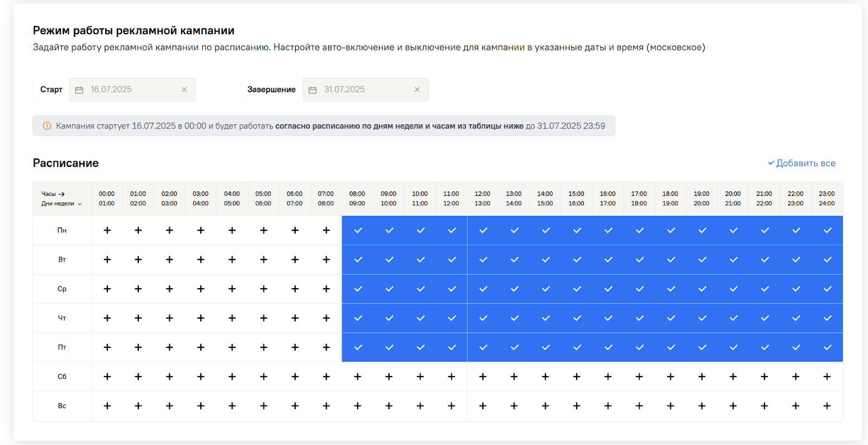Image resolution: width=868 pixels, height=445 pixels.
Task: Click calendar icon in Старт date field
Action: tap(79, 90)
